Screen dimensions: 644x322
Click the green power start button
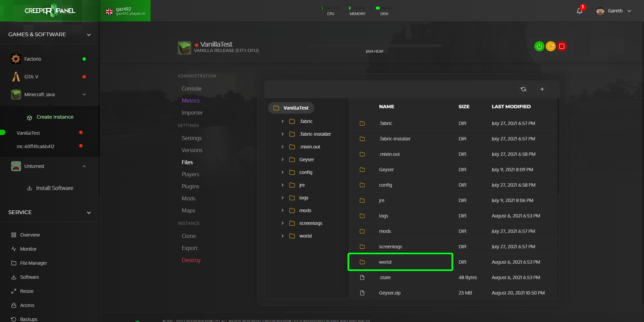click(x=539, y=46)
